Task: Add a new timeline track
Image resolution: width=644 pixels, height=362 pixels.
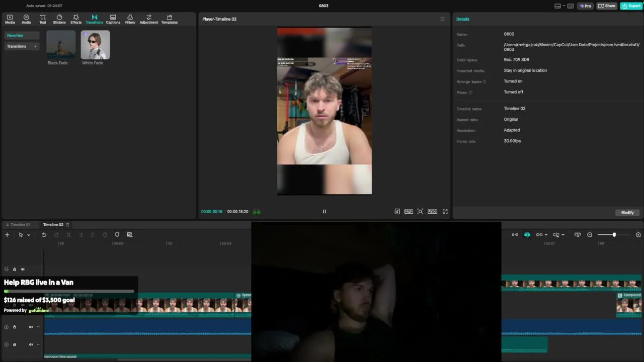Action: [7, 235]
